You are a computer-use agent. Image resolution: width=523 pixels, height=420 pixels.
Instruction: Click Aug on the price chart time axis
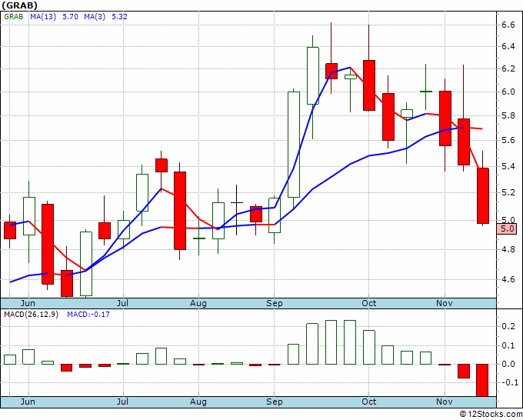pyautogui.click(x=198, y=303)
